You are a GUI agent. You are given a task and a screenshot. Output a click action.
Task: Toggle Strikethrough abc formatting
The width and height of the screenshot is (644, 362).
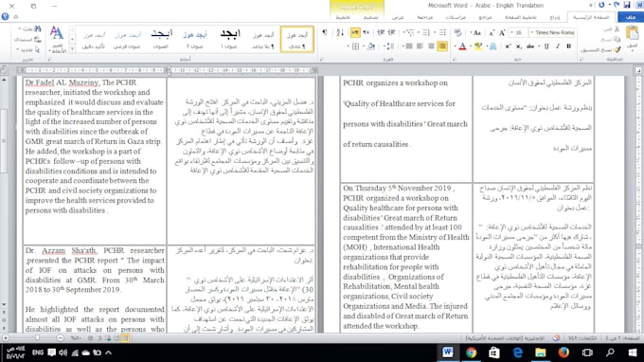pos(530,46)
